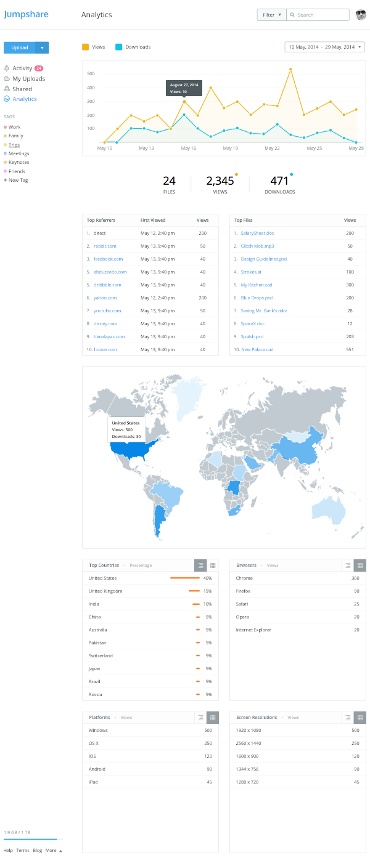Switch Top Countries panel to grid view
The height and width of the screenshot is (868, 370).
coord(213,565)
